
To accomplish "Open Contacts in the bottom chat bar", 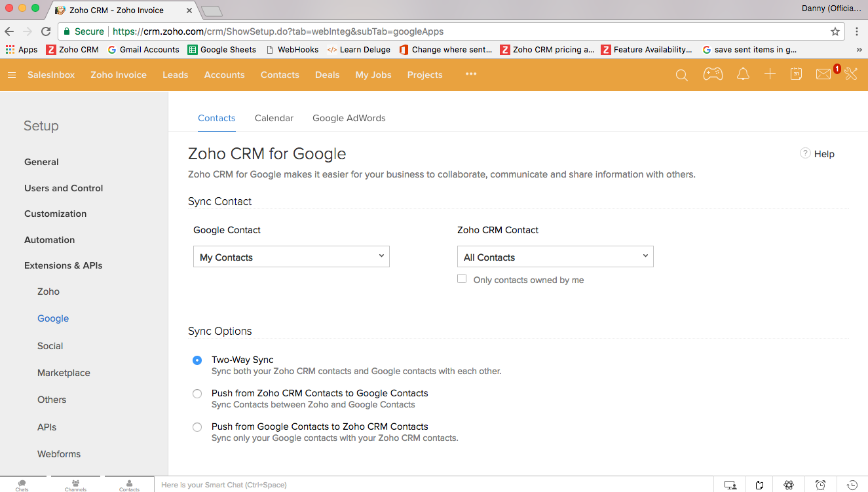I will 129,485.
